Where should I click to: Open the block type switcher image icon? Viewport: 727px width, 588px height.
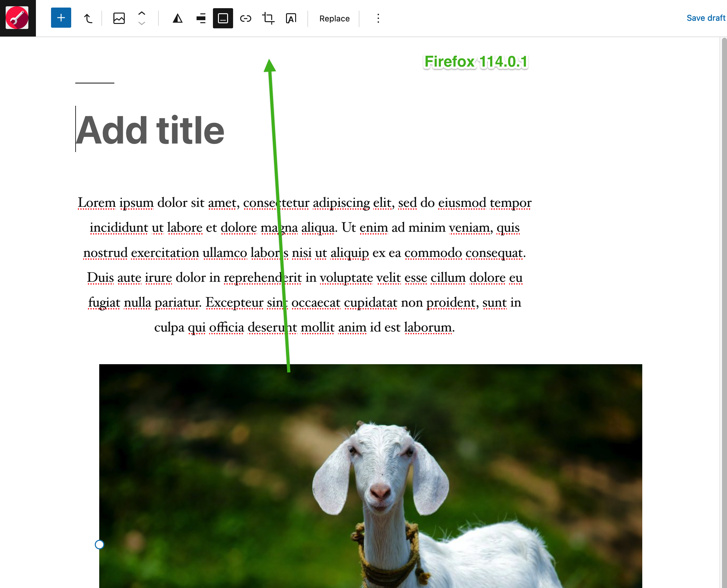(x=119, y=18)
